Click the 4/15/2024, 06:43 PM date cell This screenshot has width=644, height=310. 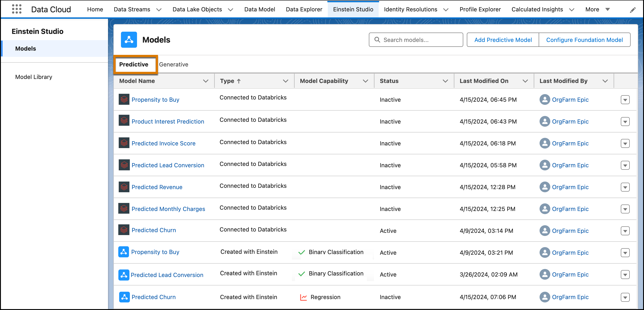(x=488, y=122)
